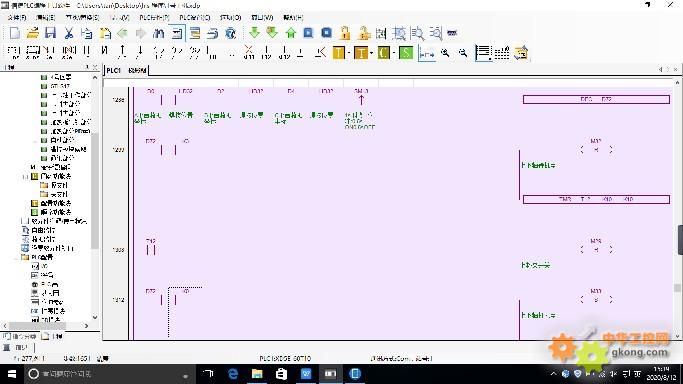Click the ladder editor vertical scrollbar

click(x=677, y=209)
